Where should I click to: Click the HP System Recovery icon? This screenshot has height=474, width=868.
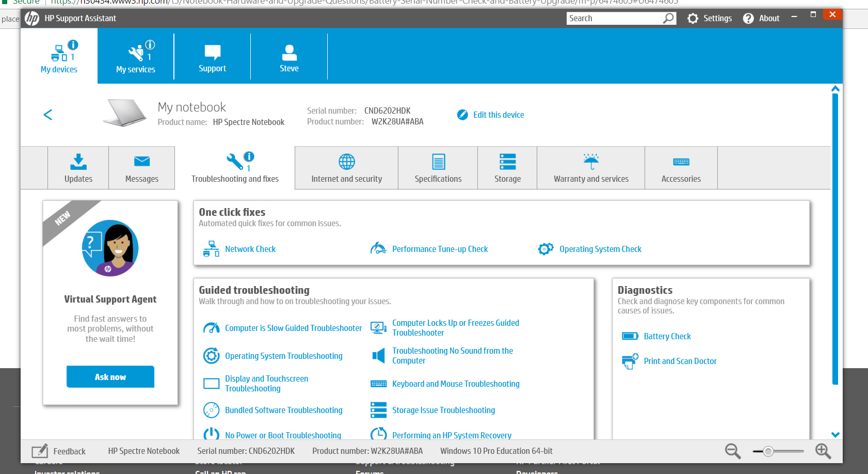tap(378, 434)
